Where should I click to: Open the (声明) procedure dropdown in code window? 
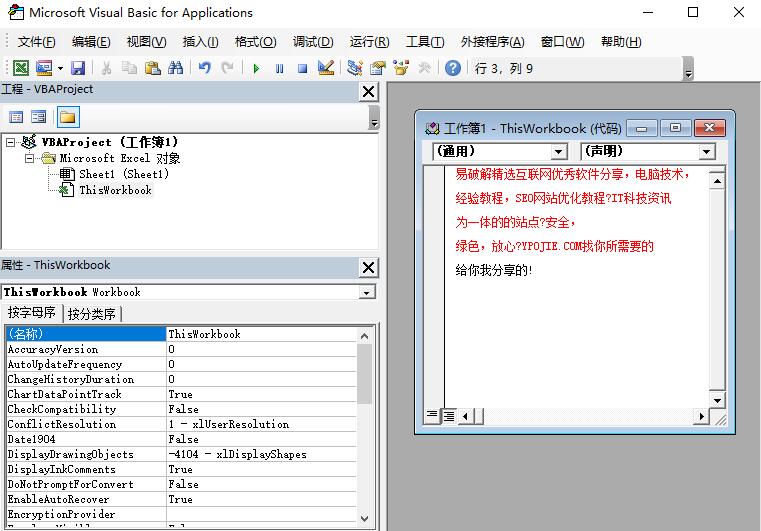(707, 152)
